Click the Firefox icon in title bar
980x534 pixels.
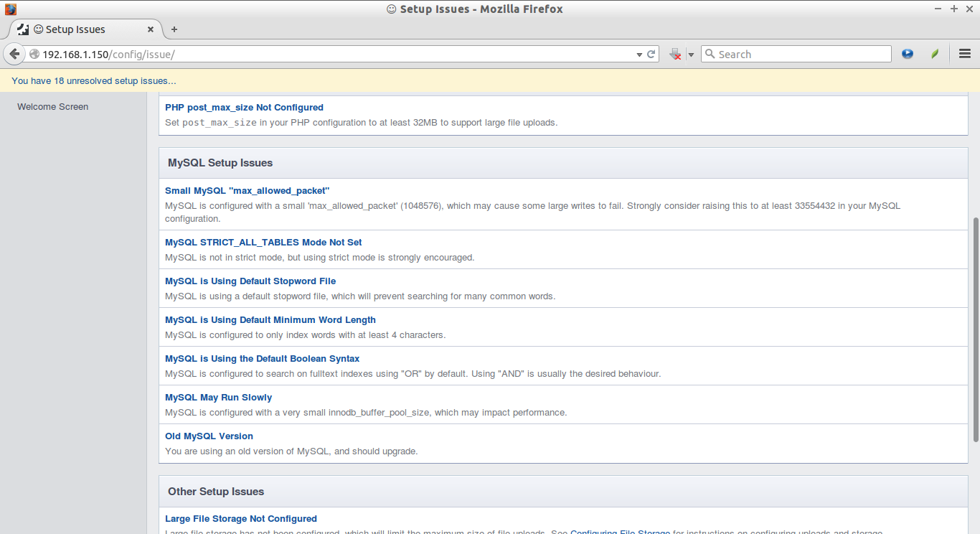point(10,9)
